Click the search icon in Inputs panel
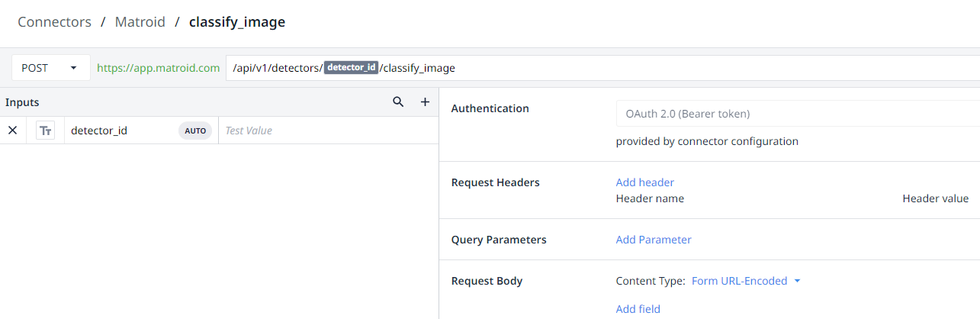The width and height of the screenshot is (980, 319). (398, 102)
